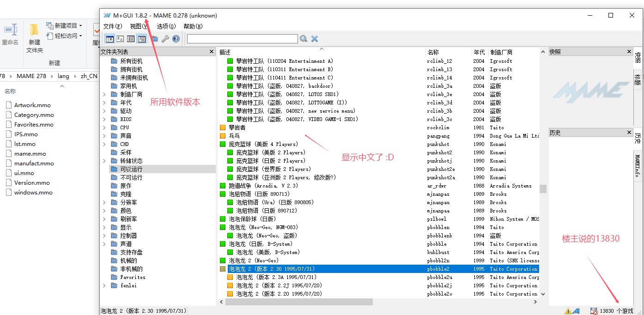Toggle the picture area toolbar icon
Viewport: 644px width, 315px height.
pyautogui.click(x=120, y=39)
